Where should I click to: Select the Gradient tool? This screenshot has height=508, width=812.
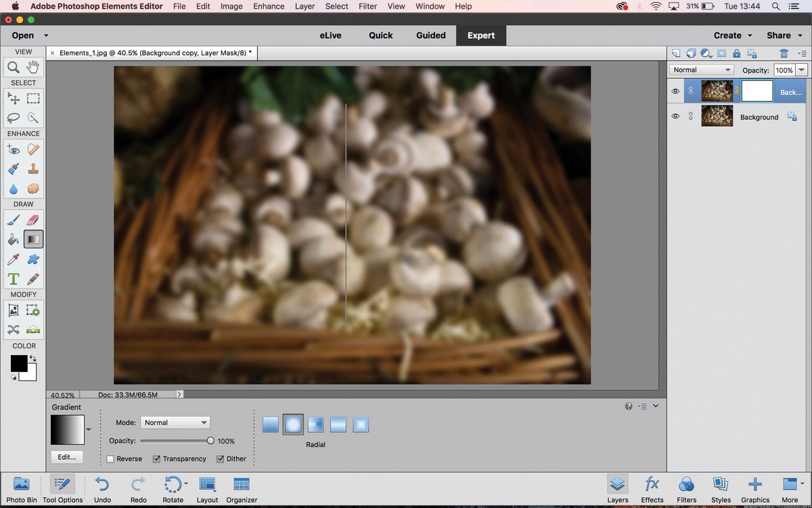pos(33,239)
